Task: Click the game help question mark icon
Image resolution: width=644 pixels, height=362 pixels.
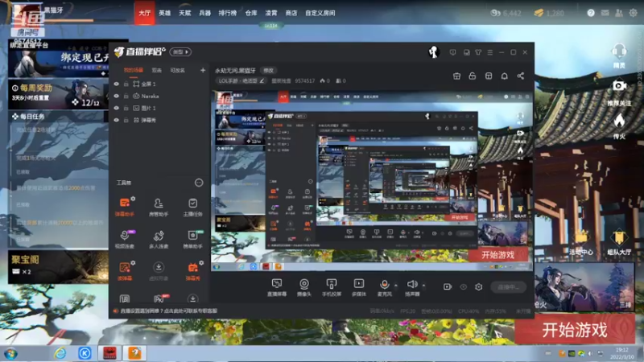Action: click(x=591, y=13)
